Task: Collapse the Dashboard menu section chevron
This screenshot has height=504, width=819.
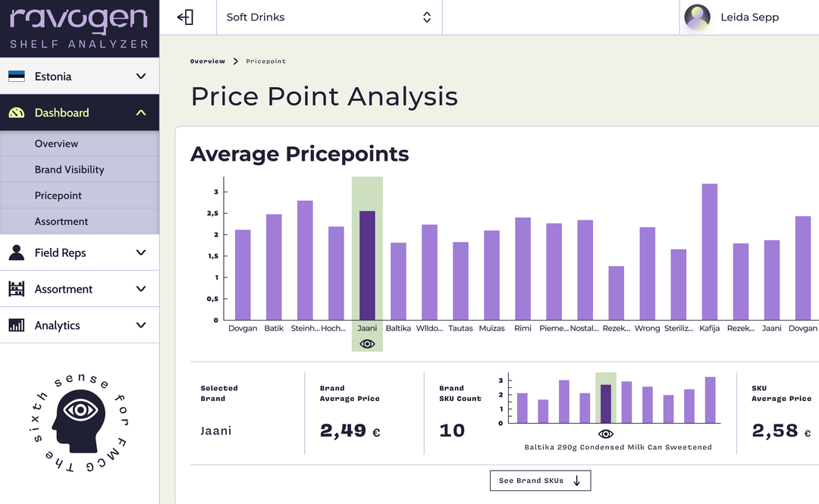Action: tap(141, 113)
